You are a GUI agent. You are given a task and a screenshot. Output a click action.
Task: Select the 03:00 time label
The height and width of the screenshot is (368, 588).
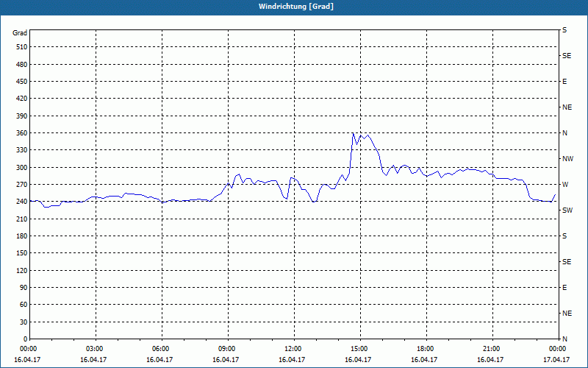(93, 349)
